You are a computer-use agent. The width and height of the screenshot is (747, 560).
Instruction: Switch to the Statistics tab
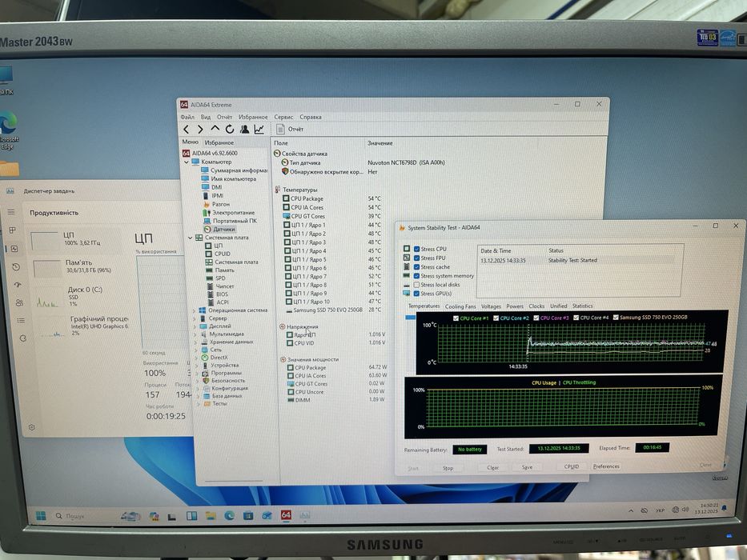click(x=582, y=306)
